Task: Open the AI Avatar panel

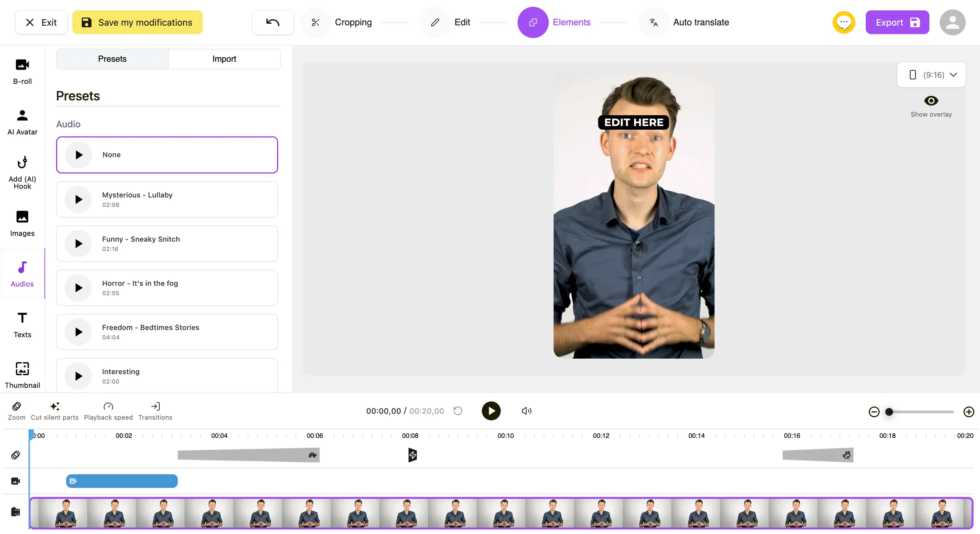Action: (22, 122)
